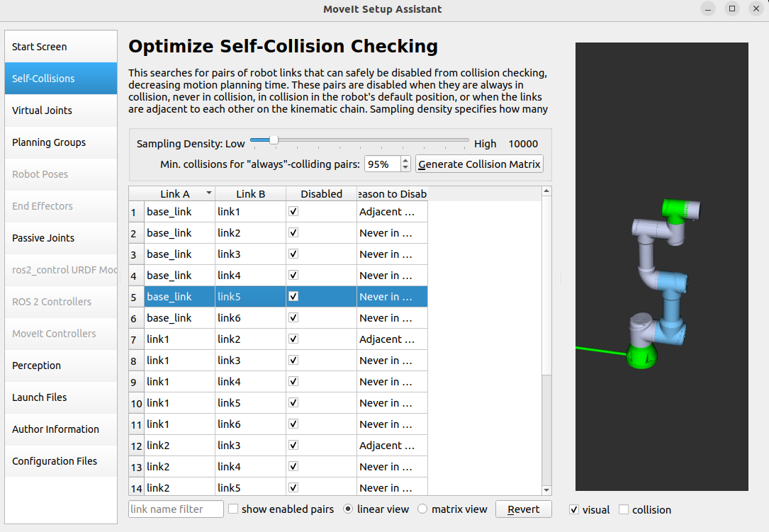Open Configuration Files page
This screenshot has width=769, height=532.
click(61, 461)
